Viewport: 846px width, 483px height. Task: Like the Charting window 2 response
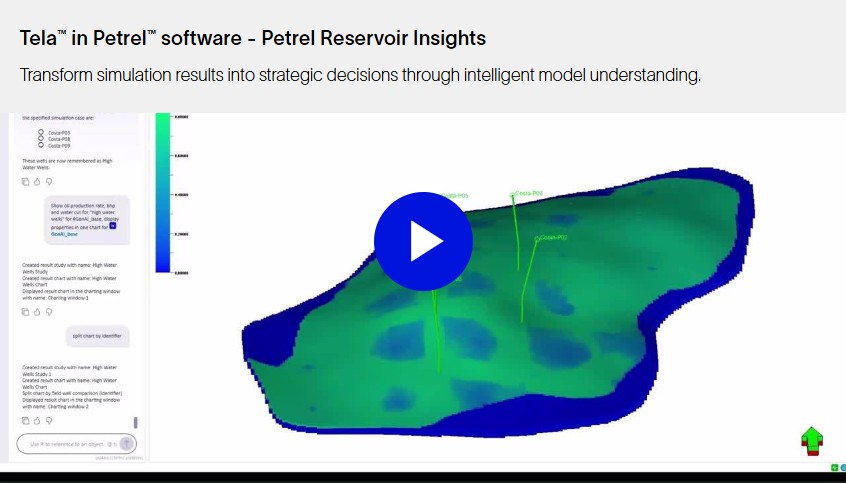pos(37,420)
